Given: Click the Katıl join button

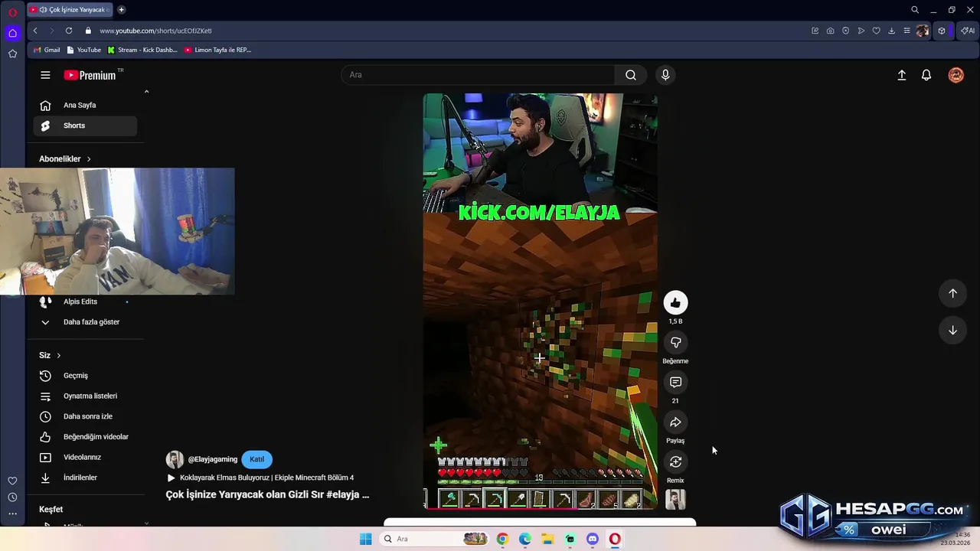Looking at the screenshot, I should pyautogui.click(x=256, y=459).
